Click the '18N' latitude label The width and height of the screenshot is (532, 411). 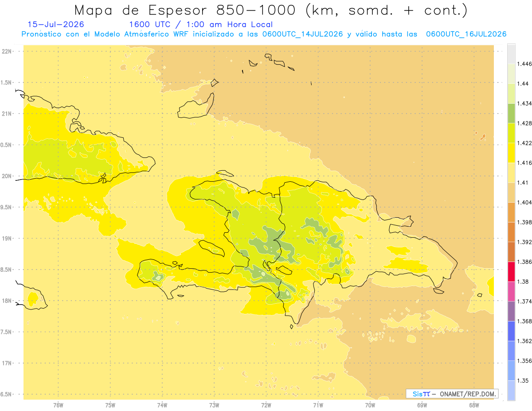6,301
